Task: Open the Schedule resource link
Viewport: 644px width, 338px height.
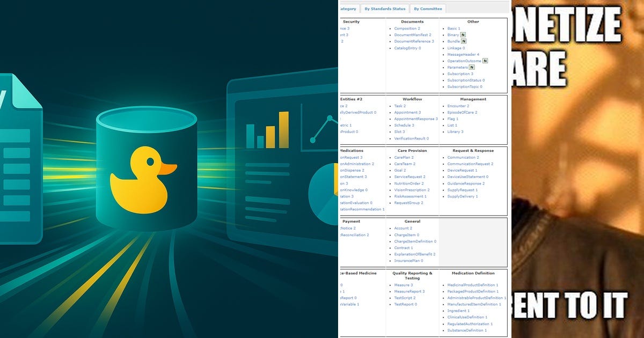Action: [x=402, y=126]
